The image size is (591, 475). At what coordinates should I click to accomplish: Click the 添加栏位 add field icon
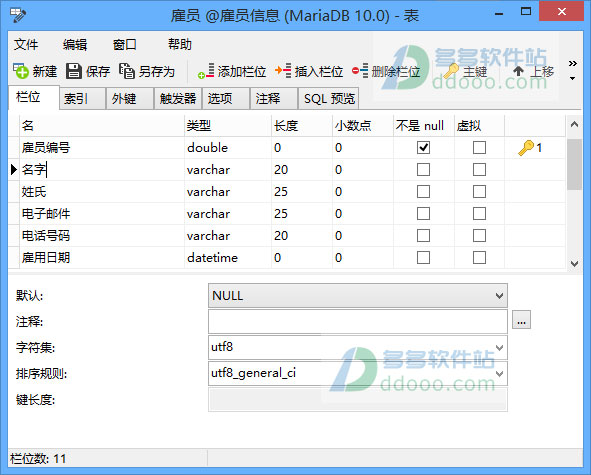point(206,71)
